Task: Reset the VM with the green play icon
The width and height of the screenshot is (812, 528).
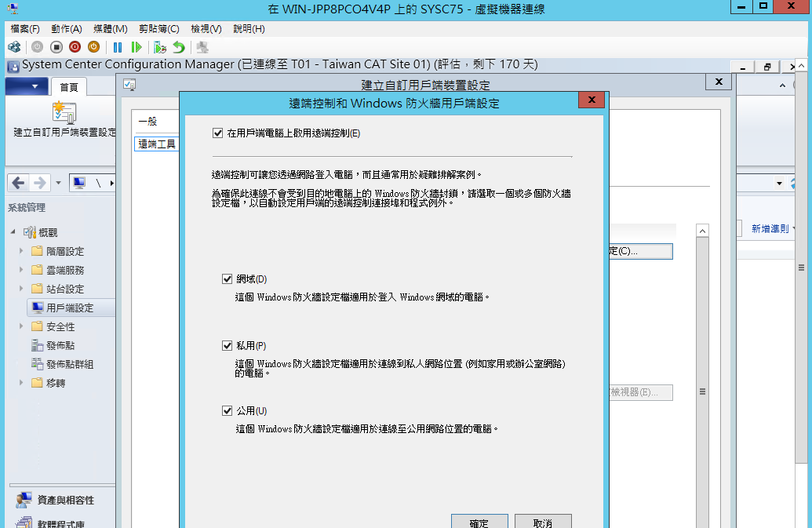Action: click(x=137, y=47)
